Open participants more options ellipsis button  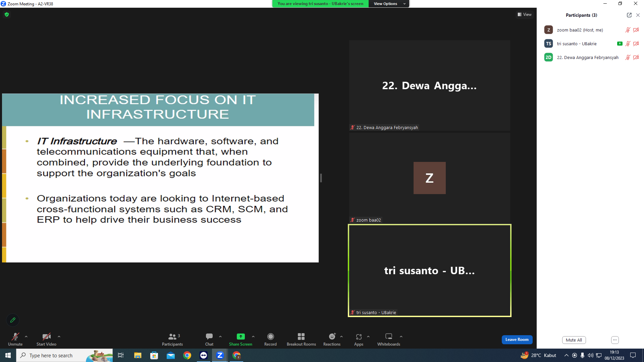point(615,340)
